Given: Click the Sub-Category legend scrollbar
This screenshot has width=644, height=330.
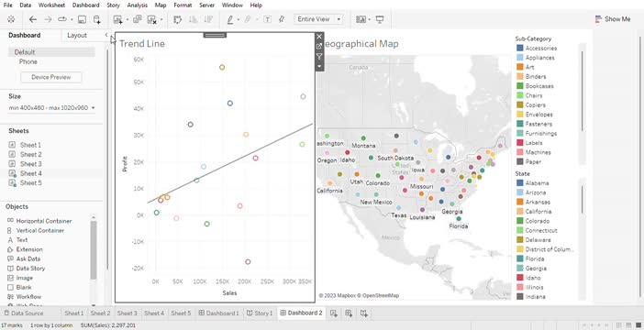Looking at the screenshot, I should [583, 91].
